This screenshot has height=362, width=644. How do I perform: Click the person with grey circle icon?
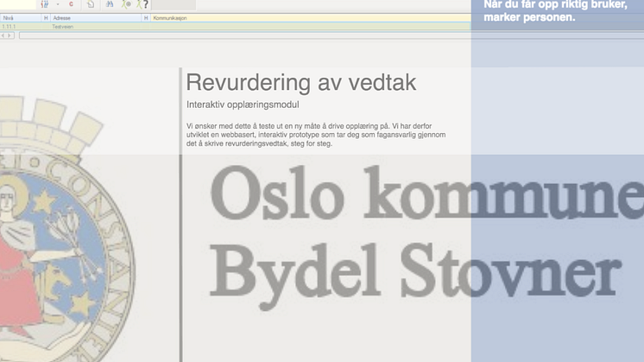coord(127,4)
